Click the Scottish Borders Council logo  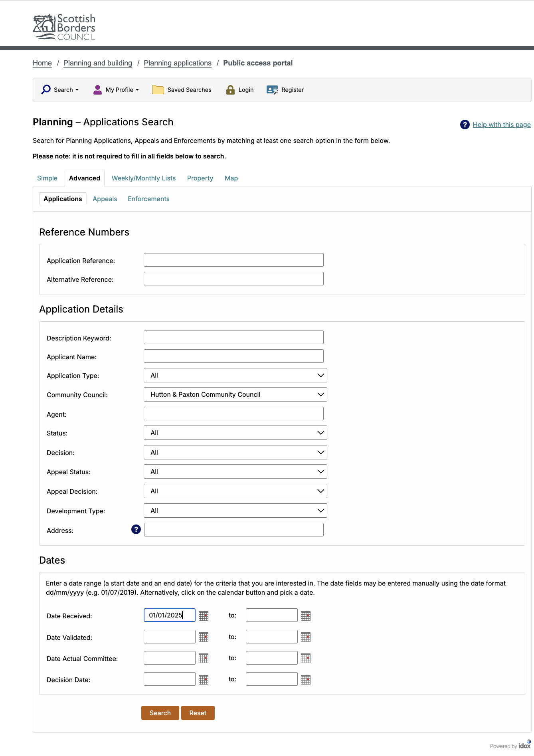[64, 27]
